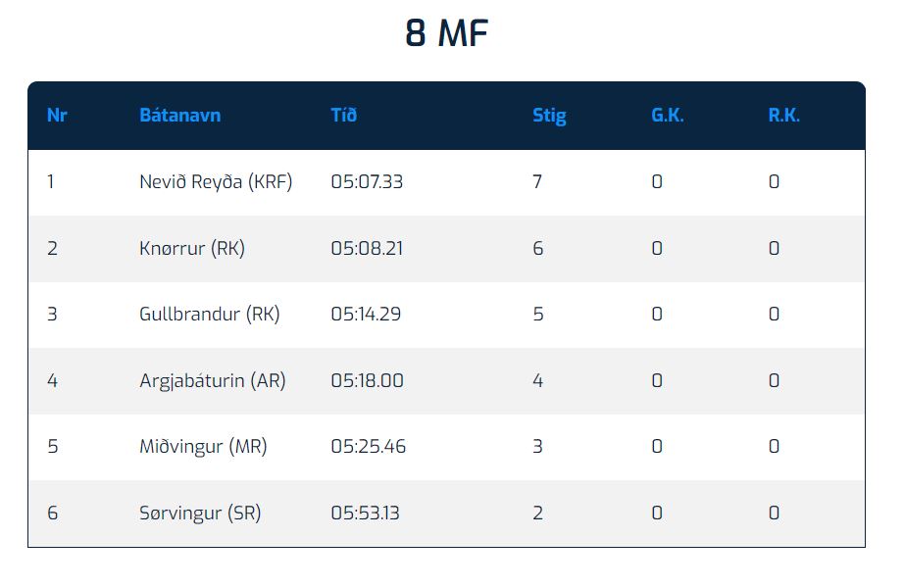Screen dimensions: 904x588
Task: Click the 05:18.00 time cell
Action: pyautogui.click(x=367, y=381)
